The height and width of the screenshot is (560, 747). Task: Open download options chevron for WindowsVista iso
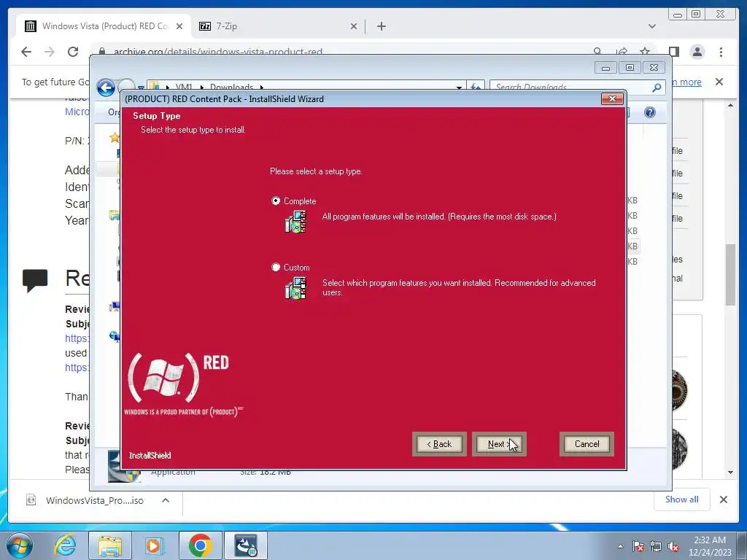pyautogui.click(x=166, y=500)
